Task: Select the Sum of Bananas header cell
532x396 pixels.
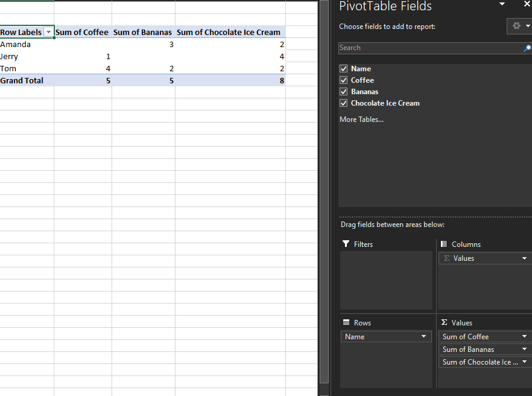Action: (x=144, y=32)
